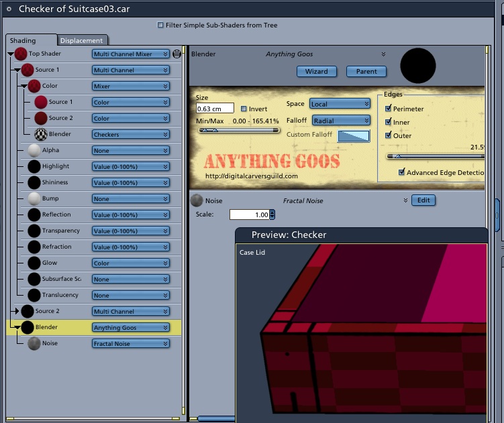Image resolution: width=504 pixels, height=423 pixels.
Task: Click the Size input field
Action: [215, 109]
